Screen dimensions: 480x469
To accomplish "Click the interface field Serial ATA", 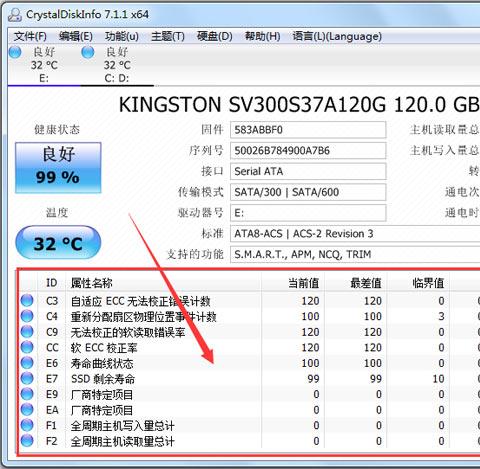I will (308, 171).
